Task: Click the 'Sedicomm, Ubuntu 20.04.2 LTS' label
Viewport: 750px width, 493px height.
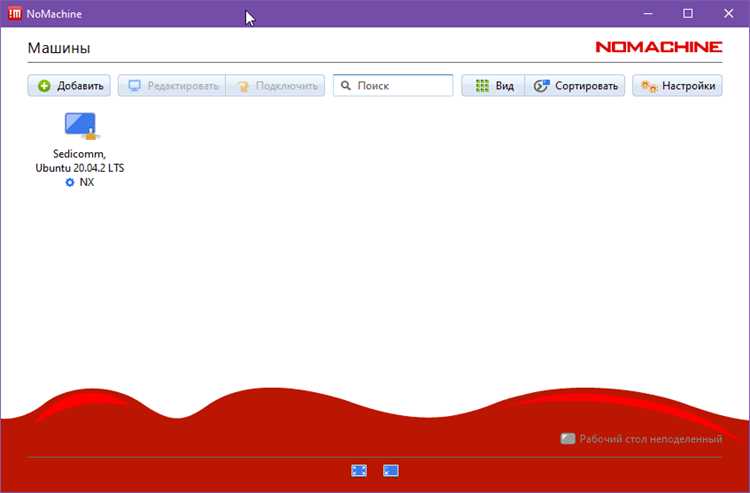Action: point(80,161)
